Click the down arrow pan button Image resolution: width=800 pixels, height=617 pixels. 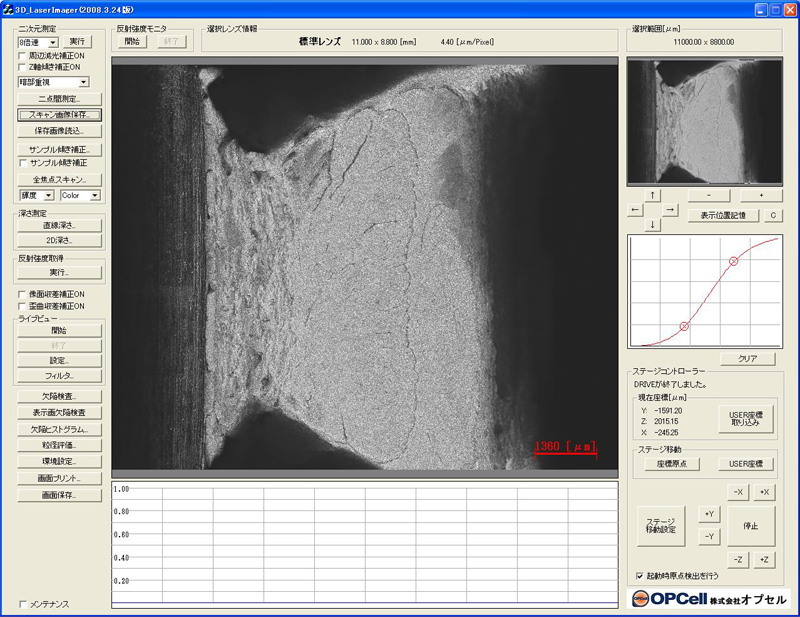coord(652,225)
